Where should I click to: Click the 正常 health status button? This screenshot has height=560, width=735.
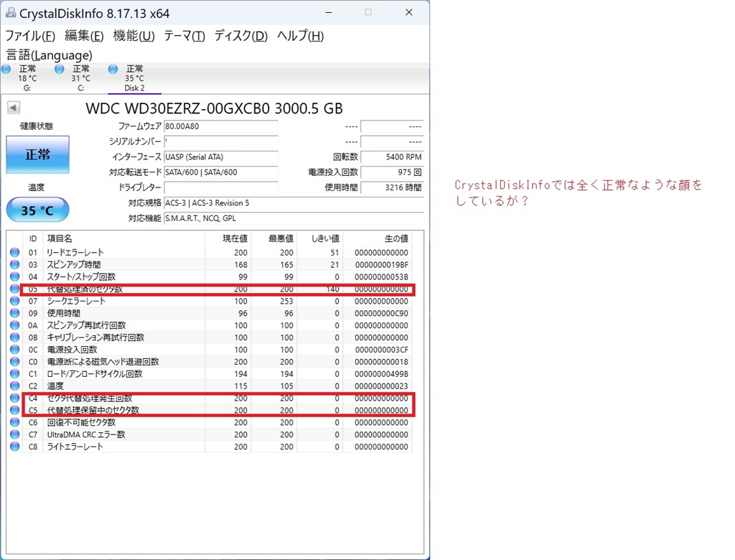pyautogui.click(x=37, y=155)
